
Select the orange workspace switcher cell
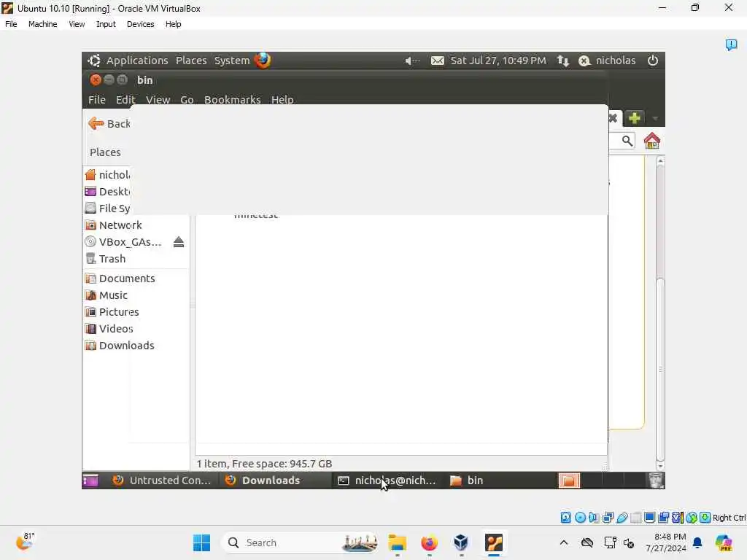point(569,481)
